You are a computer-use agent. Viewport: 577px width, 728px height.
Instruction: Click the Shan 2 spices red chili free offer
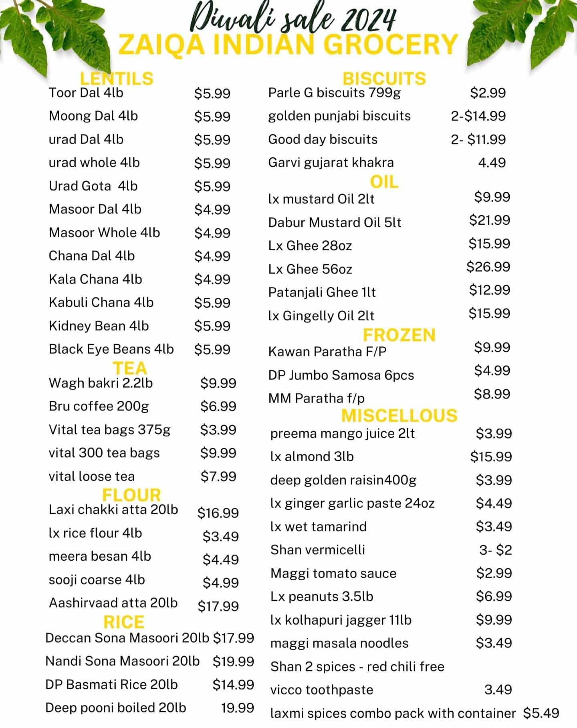point(357,667)
